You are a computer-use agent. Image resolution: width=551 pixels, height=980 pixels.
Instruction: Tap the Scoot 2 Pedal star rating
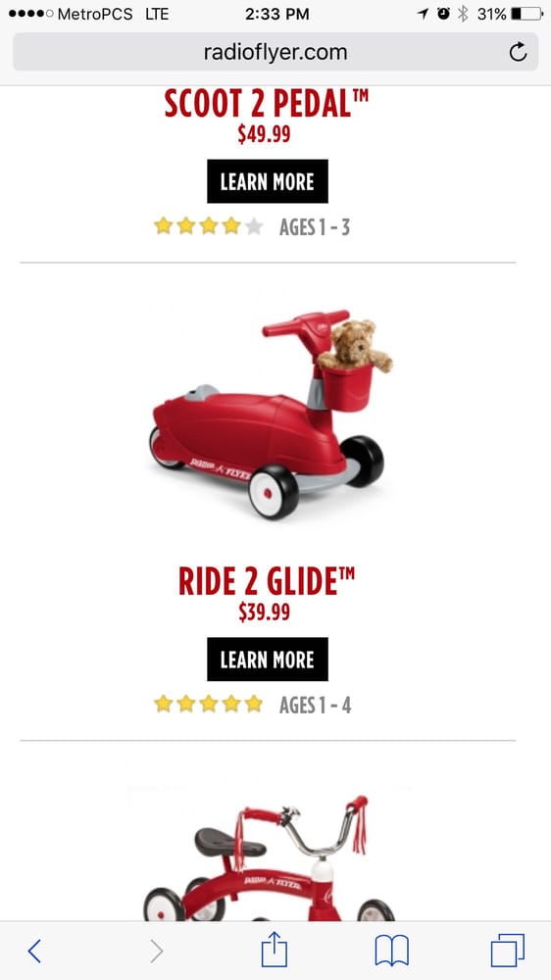pos(208,226)
